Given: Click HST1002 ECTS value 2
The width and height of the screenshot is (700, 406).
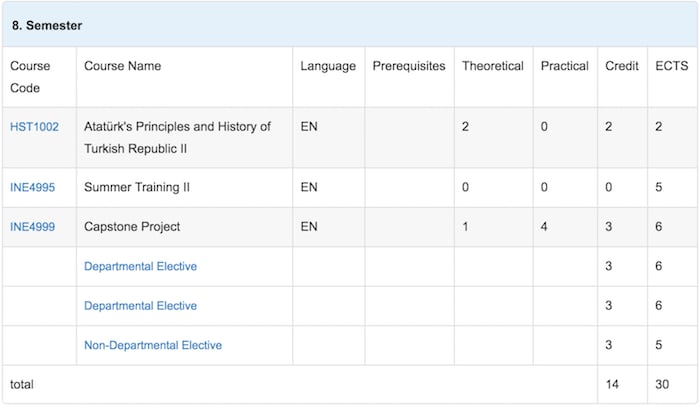Looking at the screenshot, I should click(658, 127).
